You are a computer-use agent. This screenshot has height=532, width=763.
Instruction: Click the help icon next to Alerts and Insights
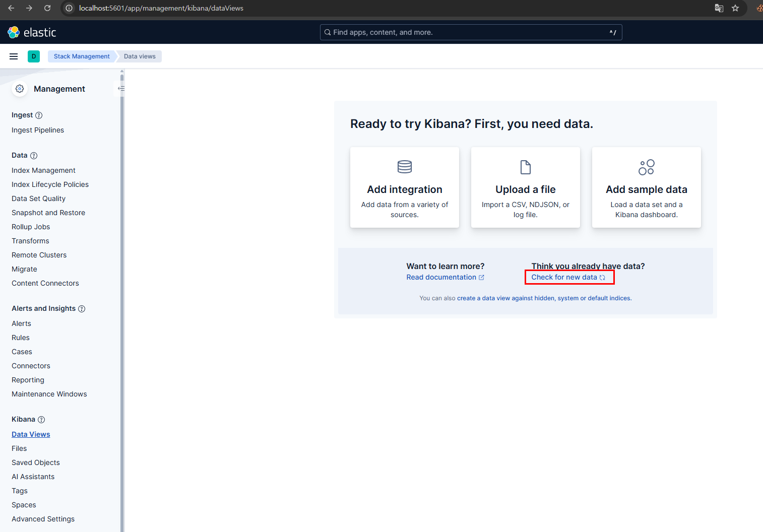82,309
